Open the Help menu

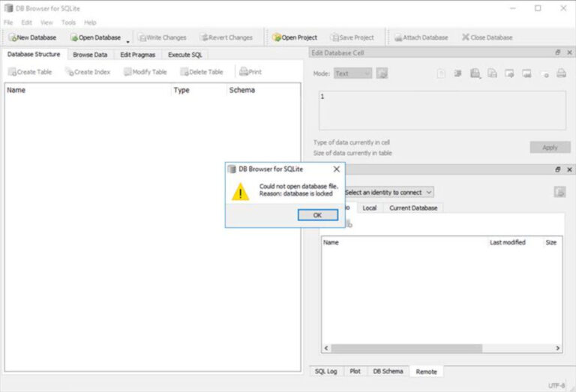coord(90,22)
